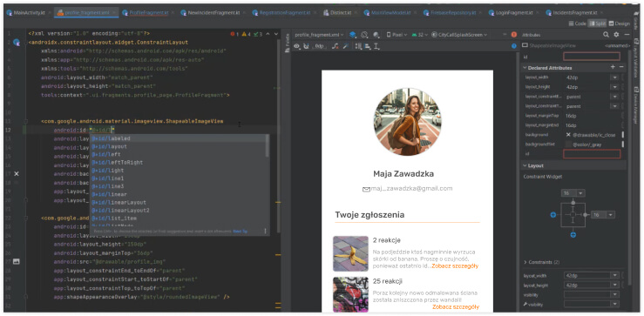The width and height of the screenshot is (644, 316).
Task: Switch to Split view mode
Action: pyautogui.click(x=598, y=24)
